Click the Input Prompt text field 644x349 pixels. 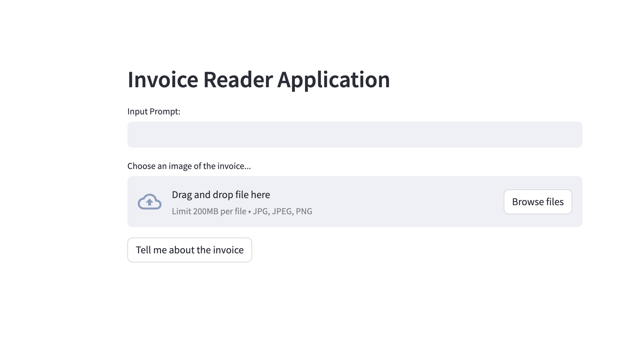[x=355, y=134]
